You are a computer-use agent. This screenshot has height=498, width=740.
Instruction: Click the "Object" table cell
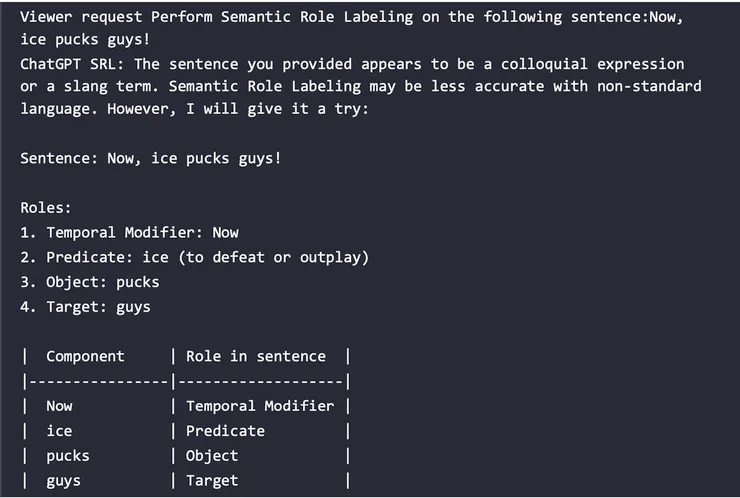click(x=212, y=456)
